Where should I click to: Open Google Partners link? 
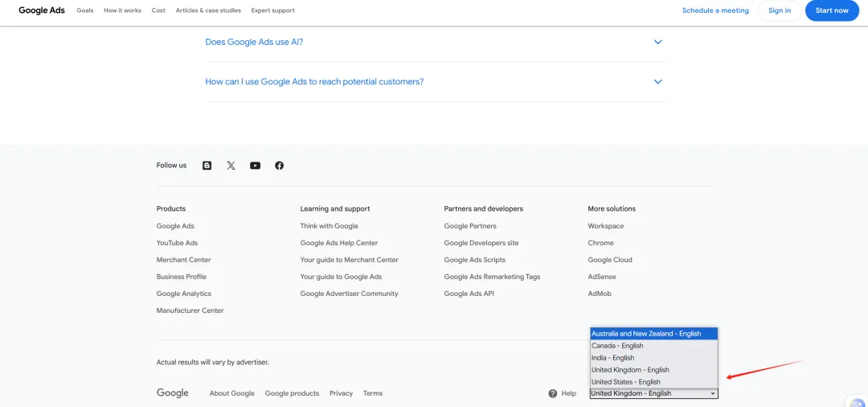pos(470,226)
